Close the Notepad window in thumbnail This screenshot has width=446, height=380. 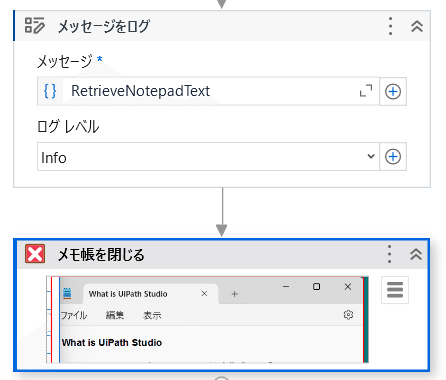point(348,287)
